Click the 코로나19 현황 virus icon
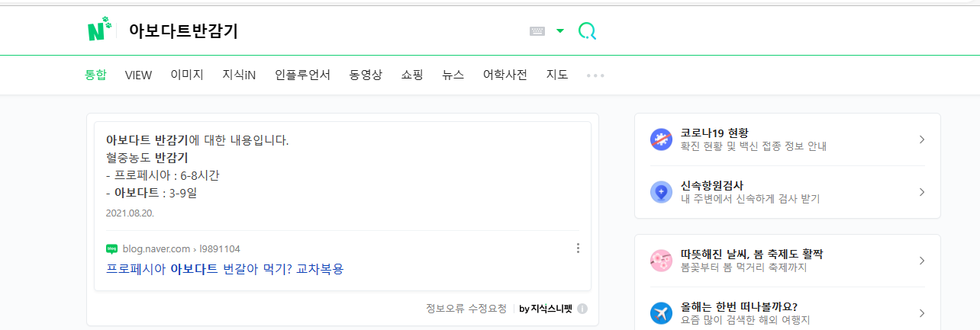This screenshot has height=330, width=980. [x=661, y=139]
